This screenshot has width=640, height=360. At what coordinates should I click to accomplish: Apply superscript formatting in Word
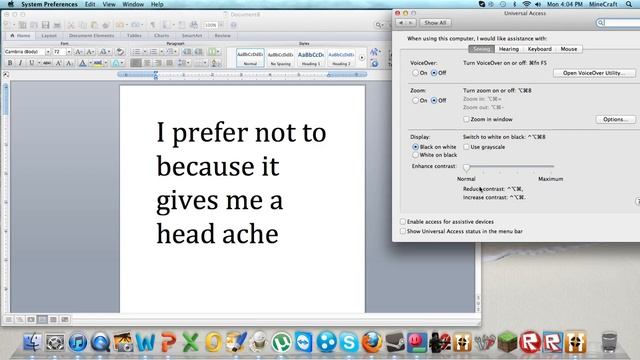tap(58, 63)
